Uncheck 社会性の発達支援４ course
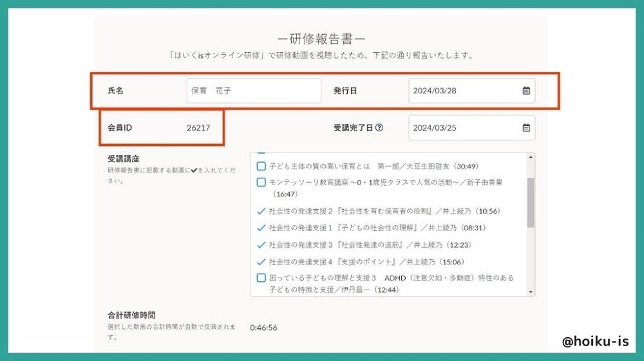This screenshot has height=361, width=644. [x=261, y=262]
